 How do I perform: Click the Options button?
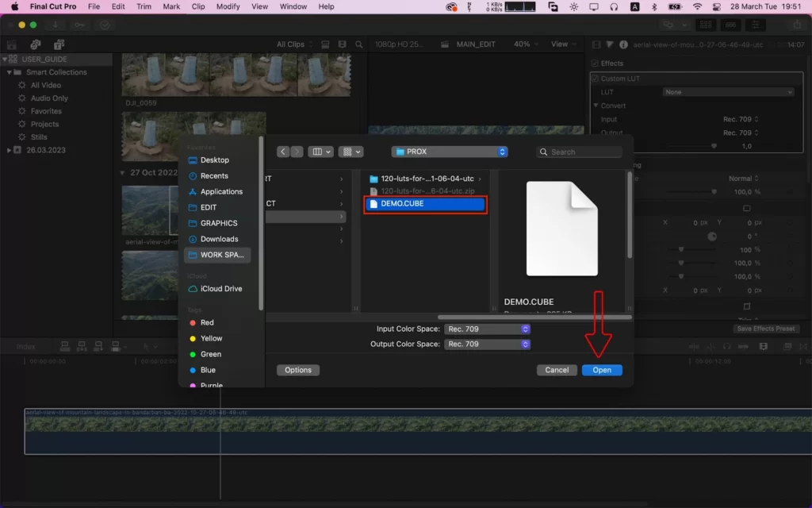pyautogui.click(x=298, y=370)
